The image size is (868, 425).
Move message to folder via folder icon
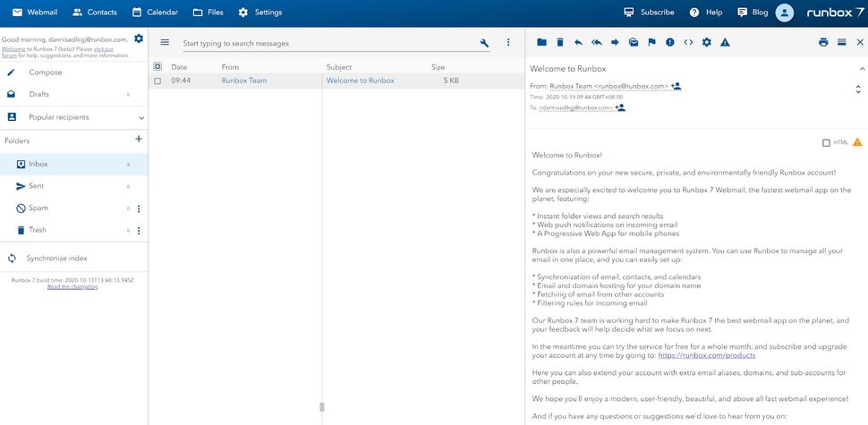541,42
